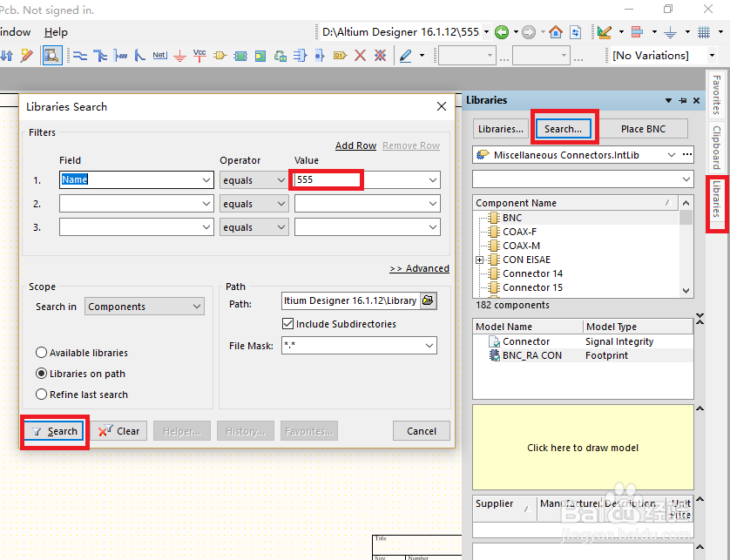
Task: Select the crossed-X No ERC targeting tool
Action: click(381, 57)
